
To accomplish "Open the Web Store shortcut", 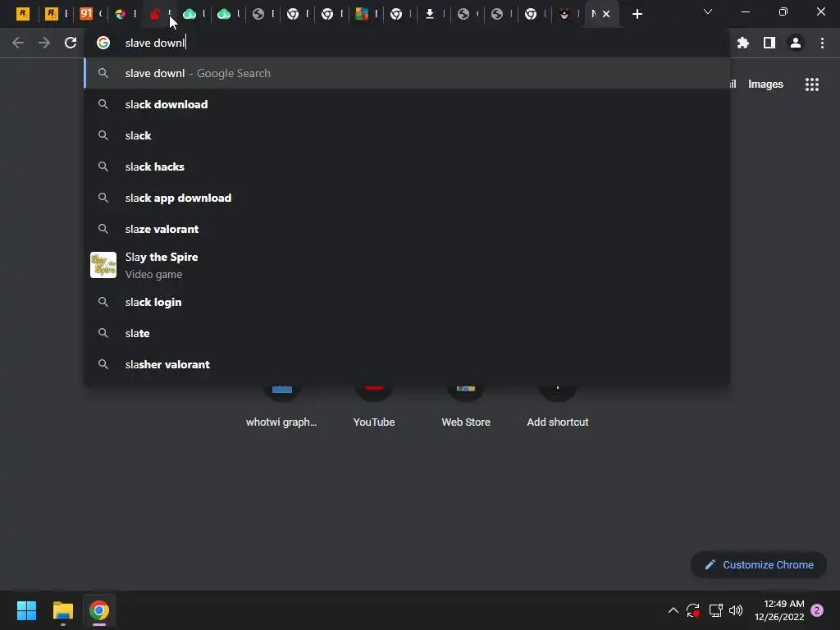I will pyautogui.click(x=466, y=407).
